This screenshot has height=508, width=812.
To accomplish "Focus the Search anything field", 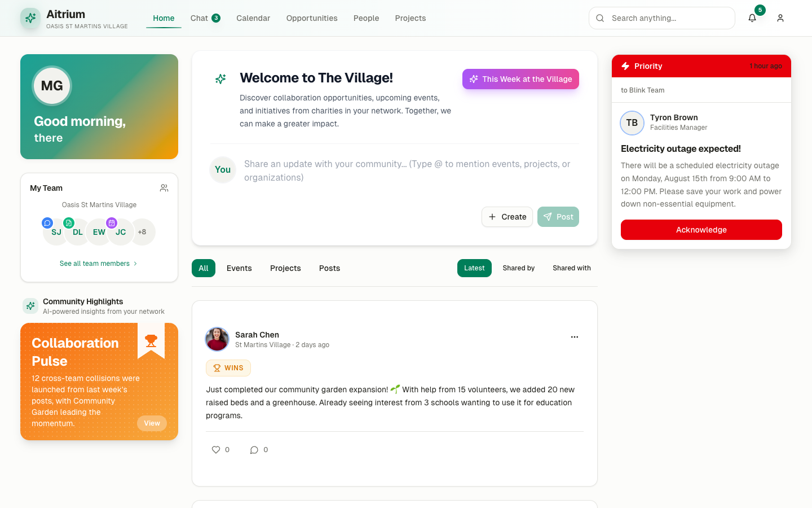I will pos(662,18).
